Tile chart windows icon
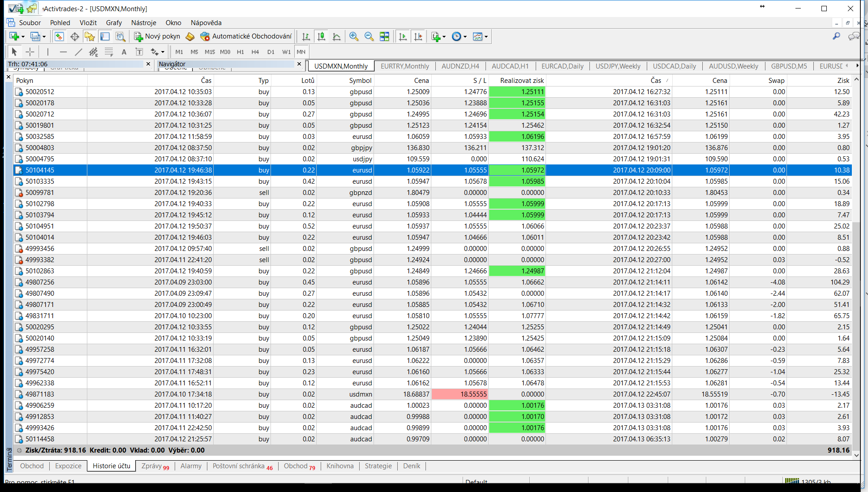This screenshot has height=492, width=868. click(x=384, y=37)
